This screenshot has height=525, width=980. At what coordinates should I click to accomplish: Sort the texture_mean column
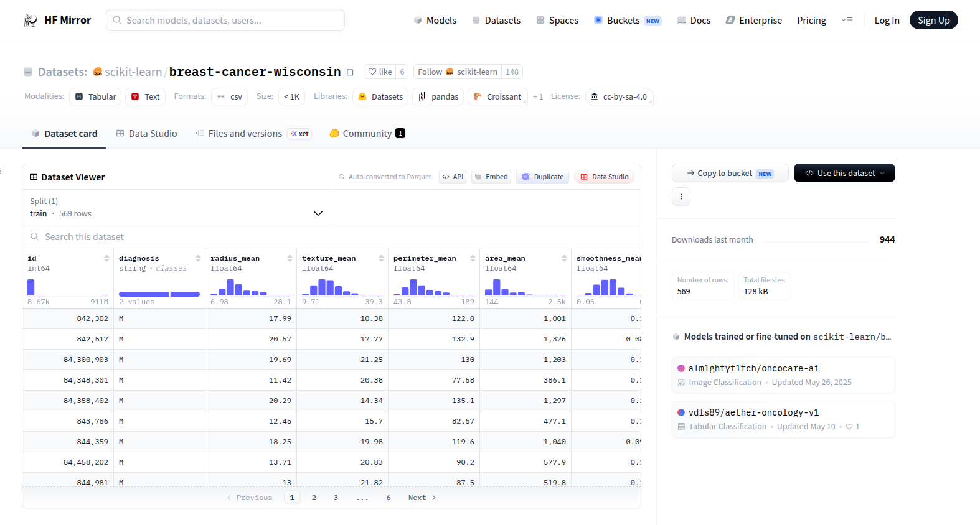point(381,258)
